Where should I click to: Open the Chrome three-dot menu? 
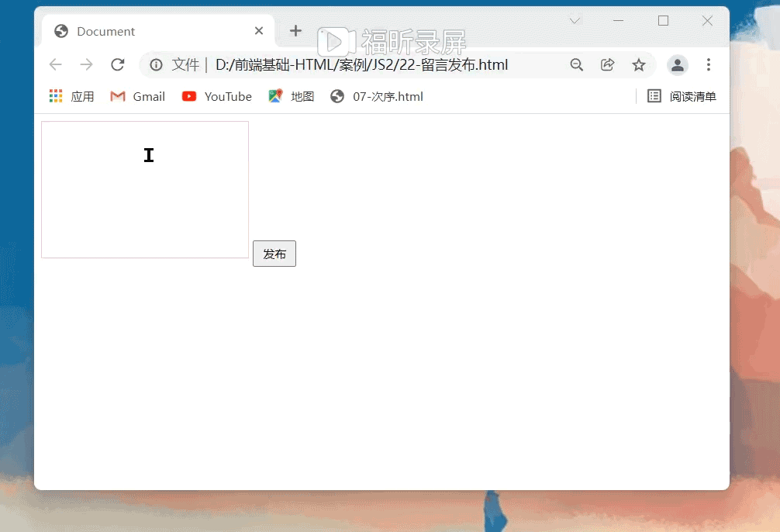tap(709, 64)
